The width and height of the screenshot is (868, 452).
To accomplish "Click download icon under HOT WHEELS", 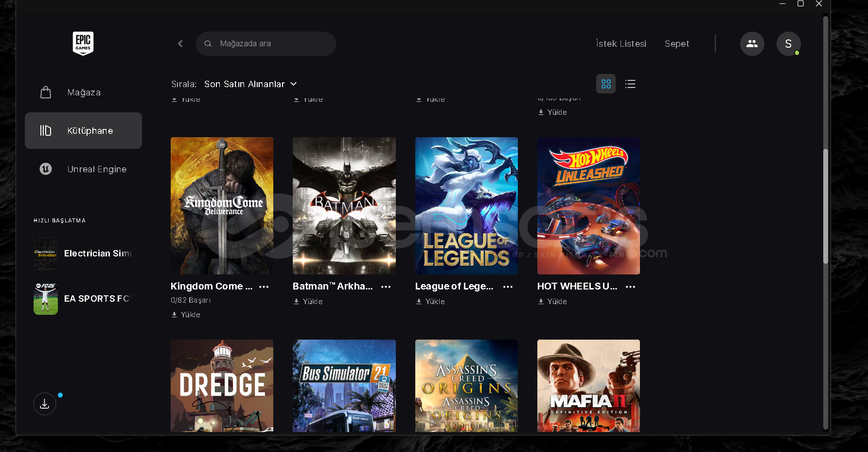I will 541,302.
